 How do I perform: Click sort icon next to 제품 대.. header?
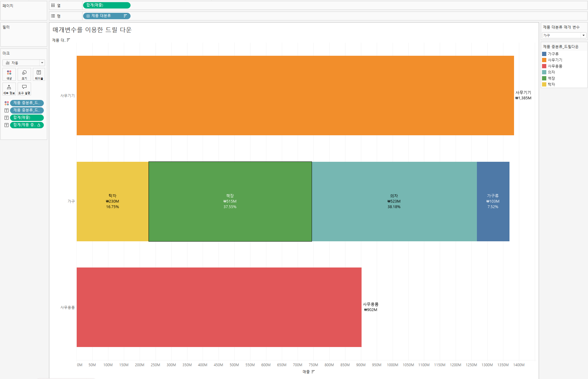[68, 40]
